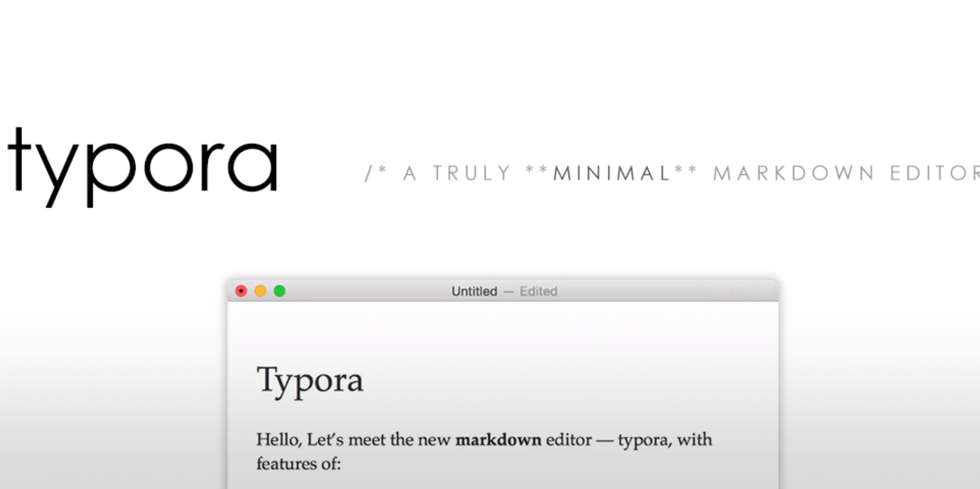Select the dark "MINIMAL" word in tagline
This screenshot has width=980, height=489.
point(612,173)
